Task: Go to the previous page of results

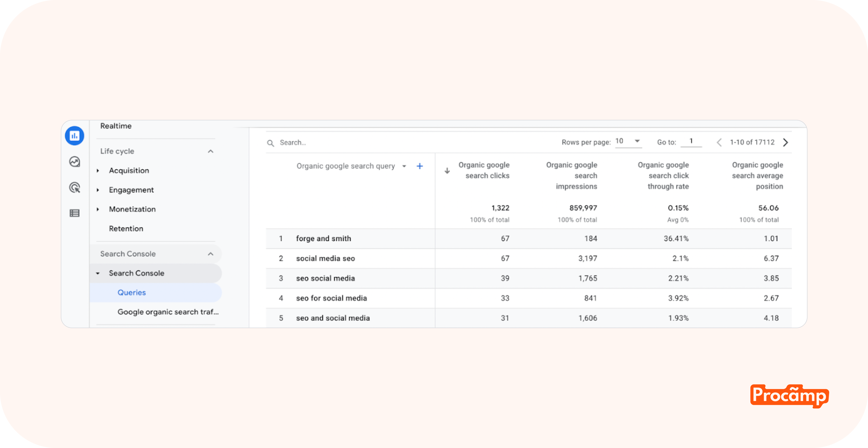Action: [x=719, y=143]
